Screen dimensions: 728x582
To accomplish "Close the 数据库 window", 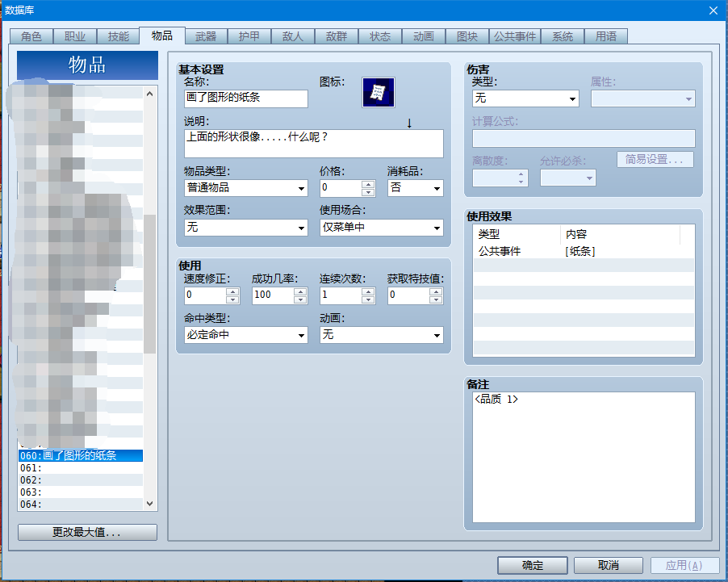I will click(713, 10).
